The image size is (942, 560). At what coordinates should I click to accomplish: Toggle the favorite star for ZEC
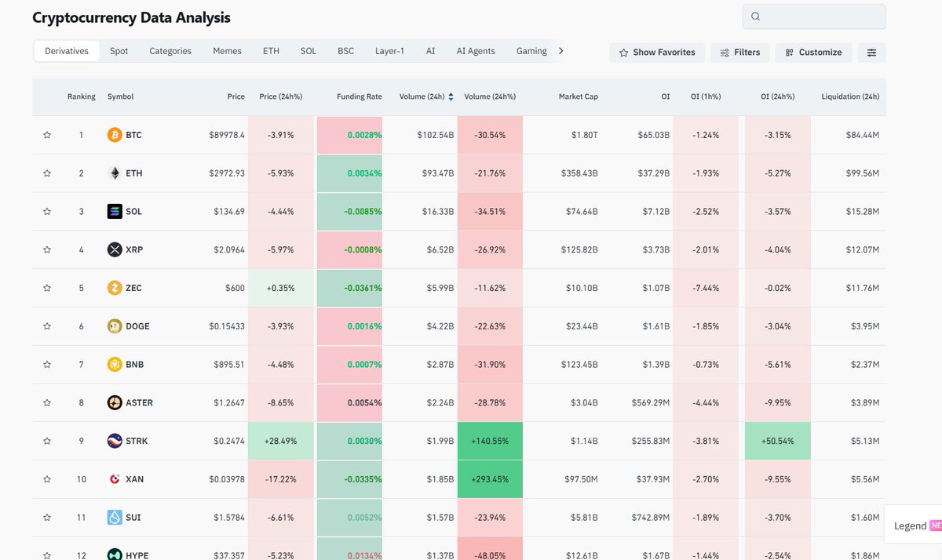coord(46,288)
